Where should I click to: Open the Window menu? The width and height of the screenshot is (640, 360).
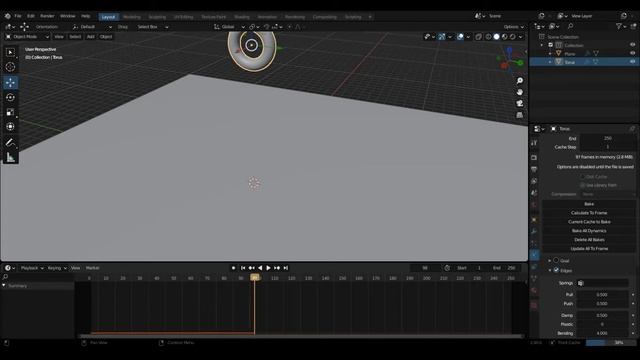68,16
